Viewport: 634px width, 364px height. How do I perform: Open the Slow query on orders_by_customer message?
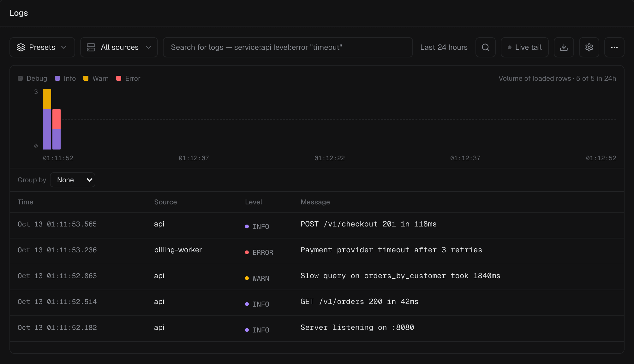pos(400,276)
